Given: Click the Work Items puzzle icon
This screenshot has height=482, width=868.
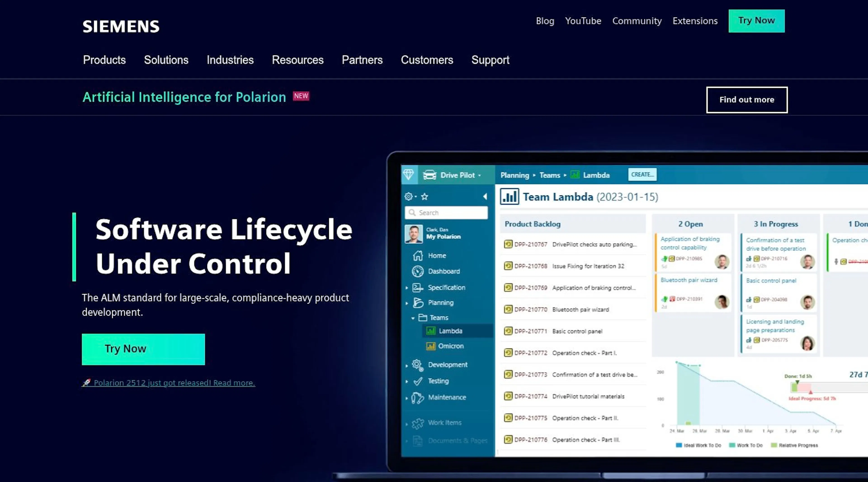Looking at the screenshot, I should (418, 423).
